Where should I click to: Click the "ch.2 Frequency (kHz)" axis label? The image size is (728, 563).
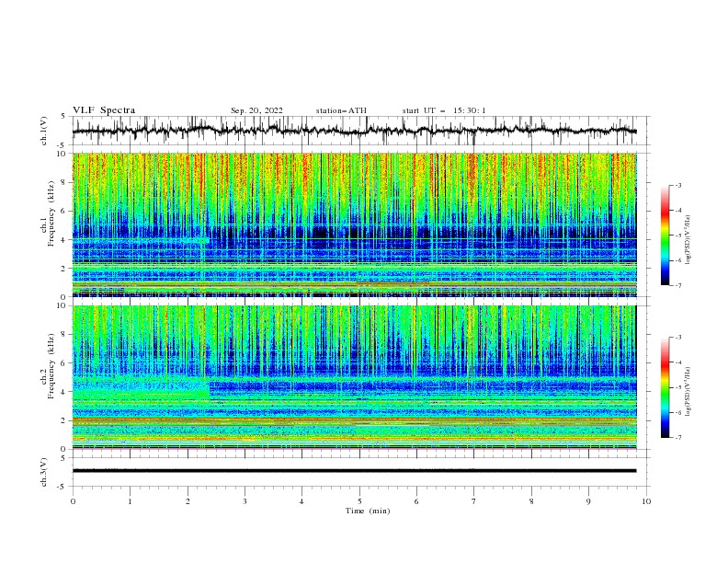click(x=48, y=366)
